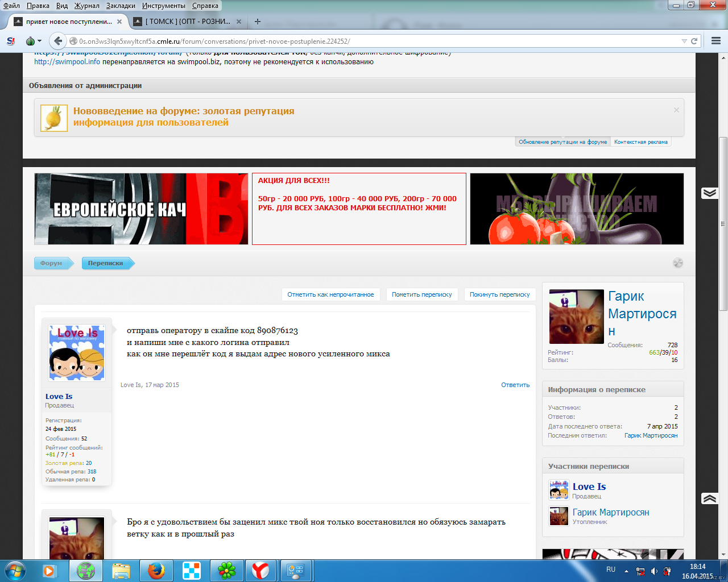Click the Переписки breadcrumb

106,263
